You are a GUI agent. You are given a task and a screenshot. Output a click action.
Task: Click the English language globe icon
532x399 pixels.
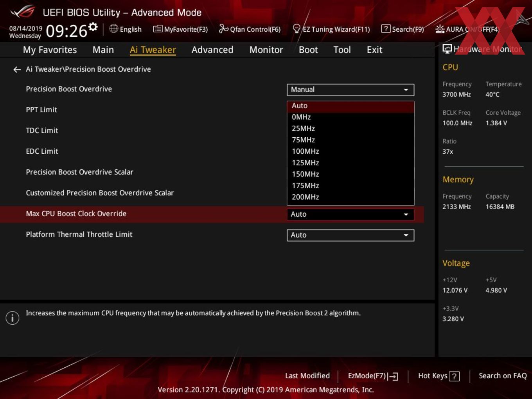point(113,29)
